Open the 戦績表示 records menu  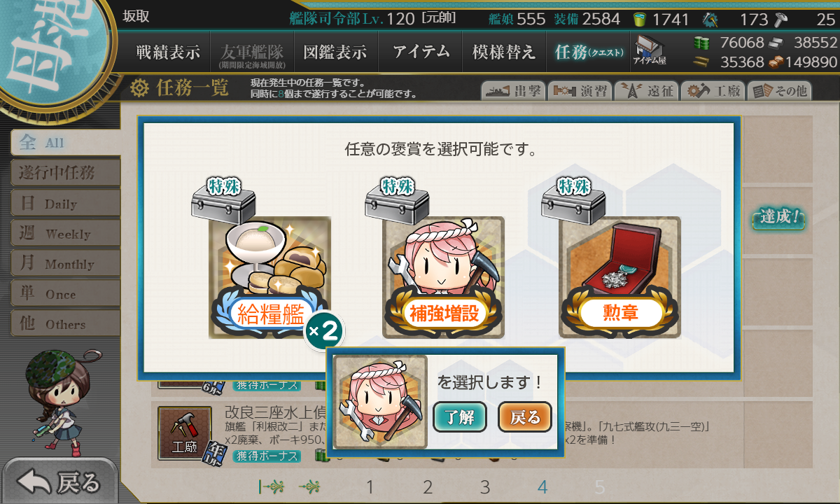[168, 52]
